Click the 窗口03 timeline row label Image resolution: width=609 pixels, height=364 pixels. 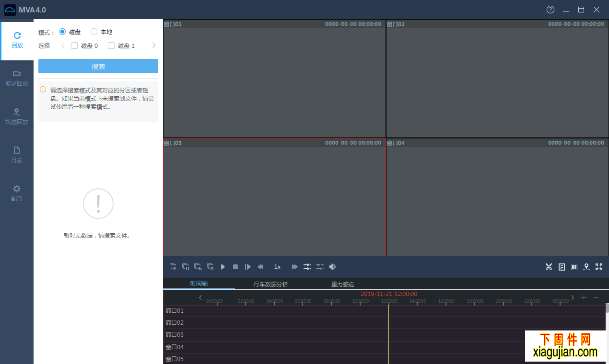[175, 335]
